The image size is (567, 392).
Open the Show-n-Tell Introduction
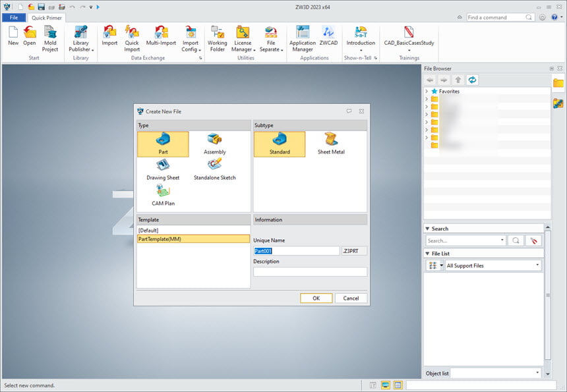[361, 38]
